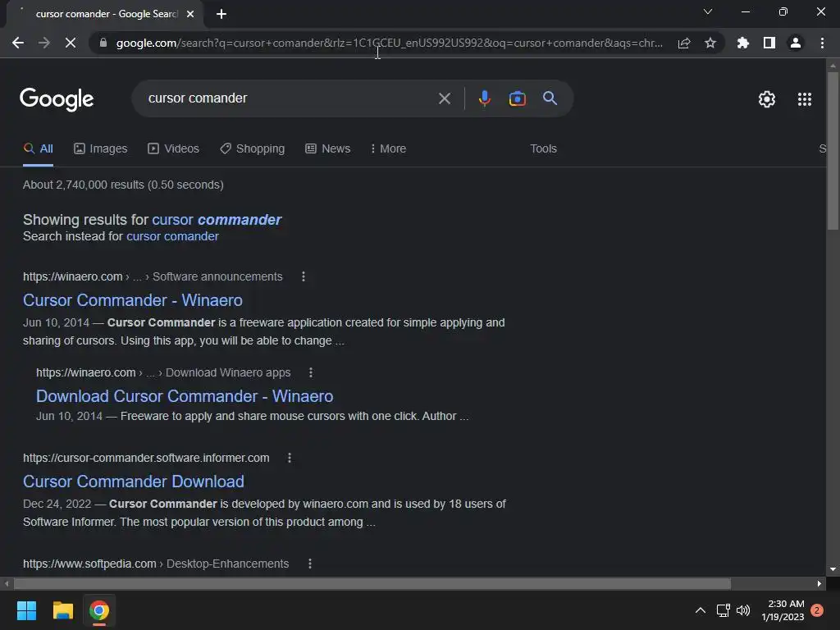Click the vertical scrollbar thumb

[833, 151]
